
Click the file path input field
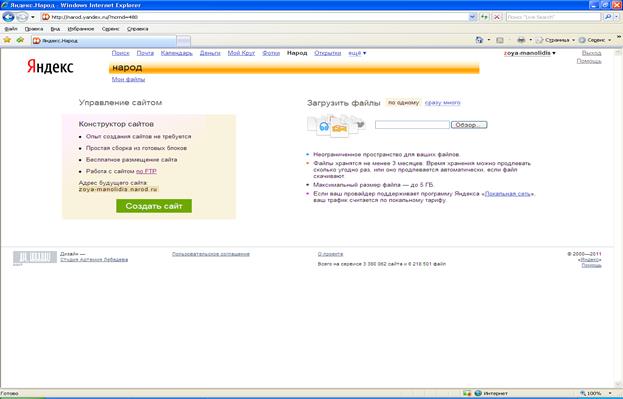412,124
